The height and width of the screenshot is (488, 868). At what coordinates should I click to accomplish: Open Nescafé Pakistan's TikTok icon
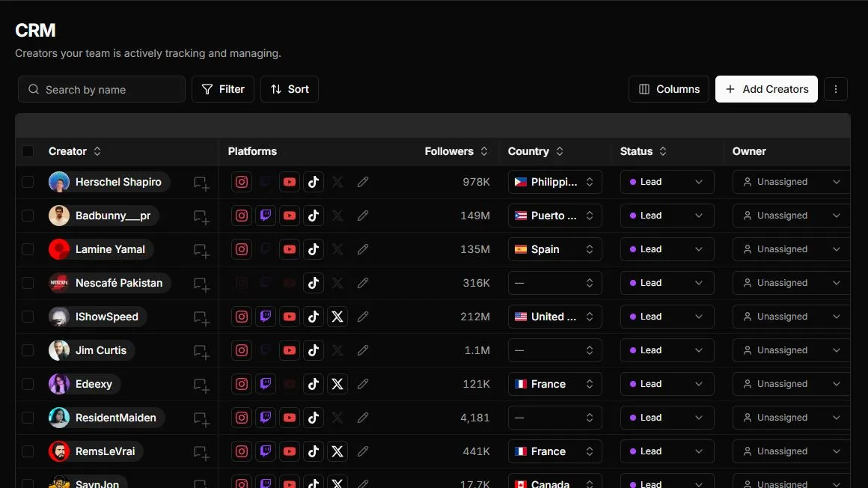(x=314, y=283)
